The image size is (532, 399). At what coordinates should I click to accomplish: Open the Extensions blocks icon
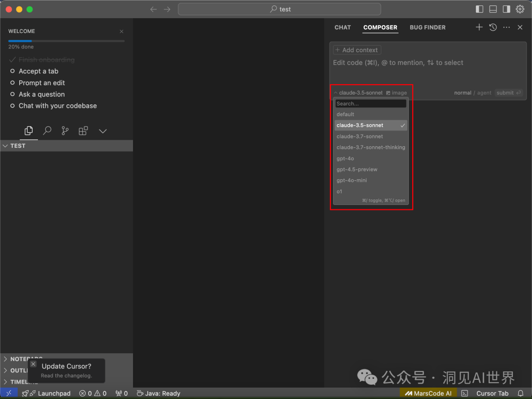coord(83,131)
